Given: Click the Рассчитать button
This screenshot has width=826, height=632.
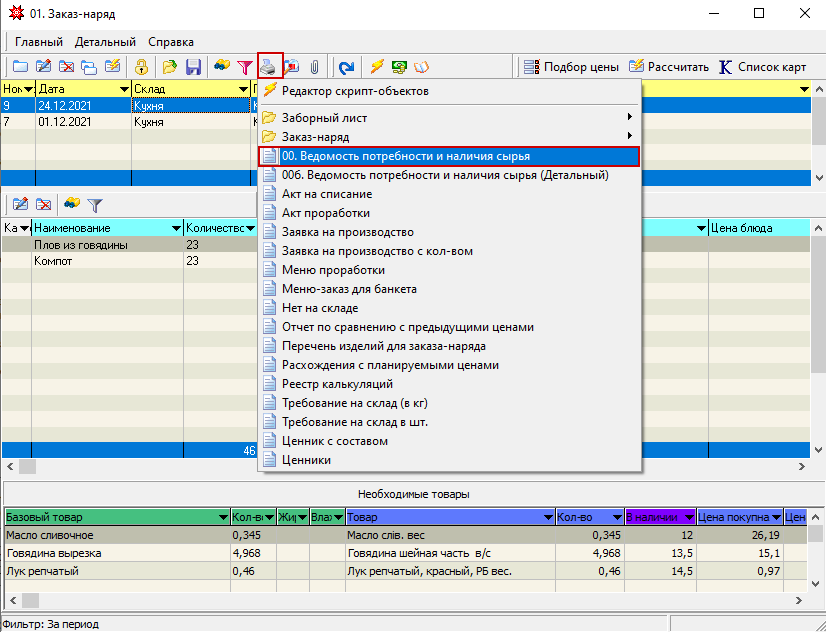Looking at the screenshot, I should coord(668,67).
